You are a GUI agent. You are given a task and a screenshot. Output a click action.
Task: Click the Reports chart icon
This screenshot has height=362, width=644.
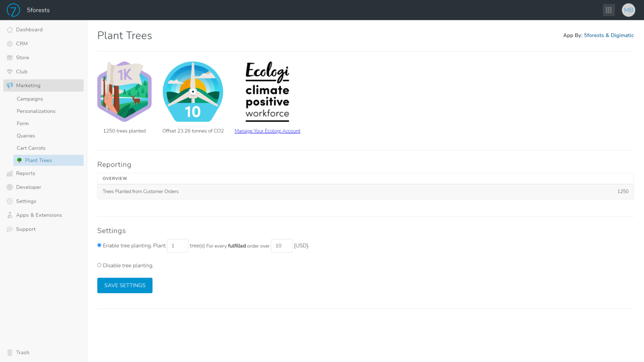(10, 173)
